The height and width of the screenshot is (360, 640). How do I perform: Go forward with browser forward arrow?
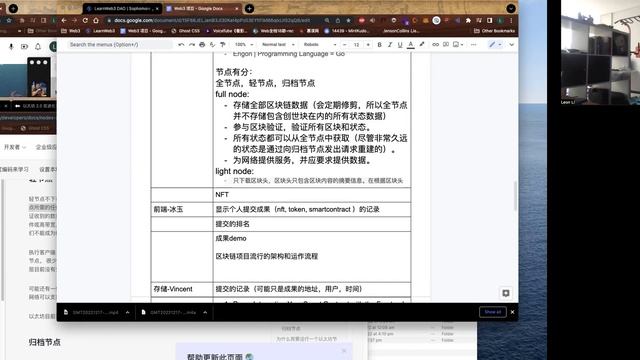(x=75, y=20)
